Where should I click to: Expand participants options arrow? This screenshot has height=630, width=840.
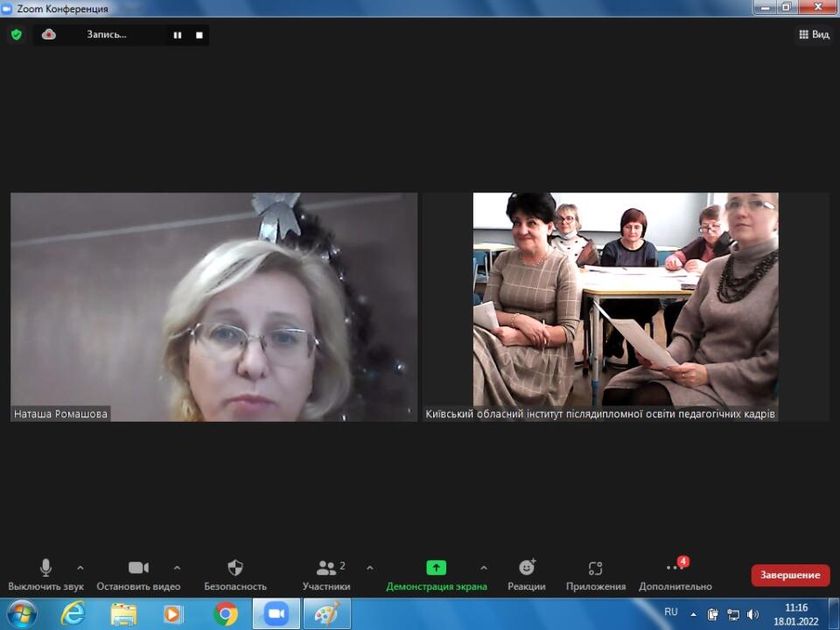tap(369, 567)
